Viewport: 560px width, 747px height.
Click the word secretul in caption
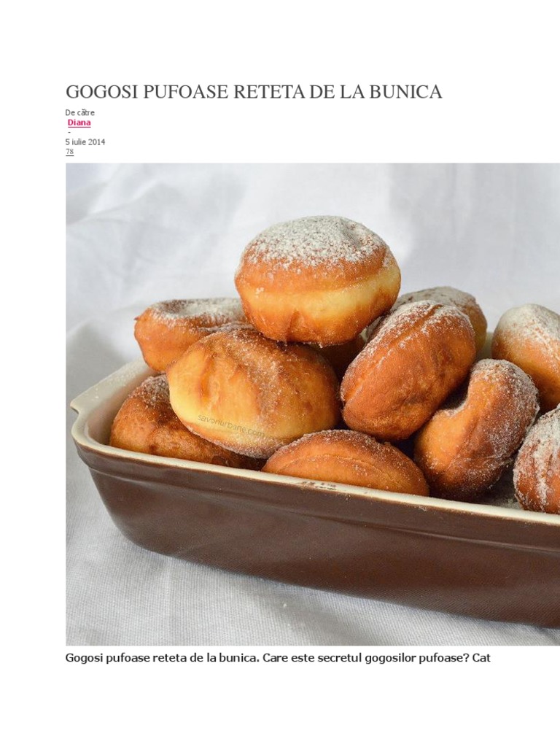(x=339, y=659)
